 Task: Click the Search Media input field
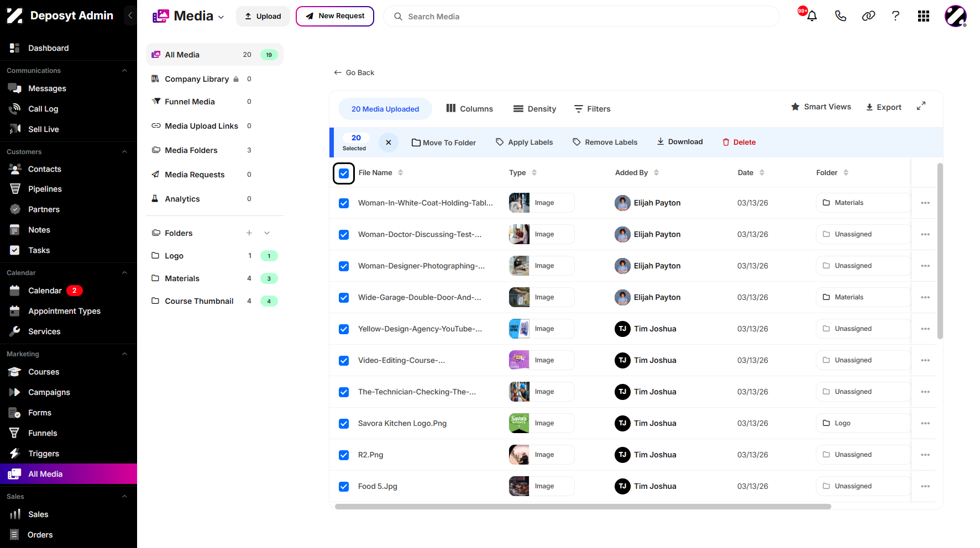581,17
